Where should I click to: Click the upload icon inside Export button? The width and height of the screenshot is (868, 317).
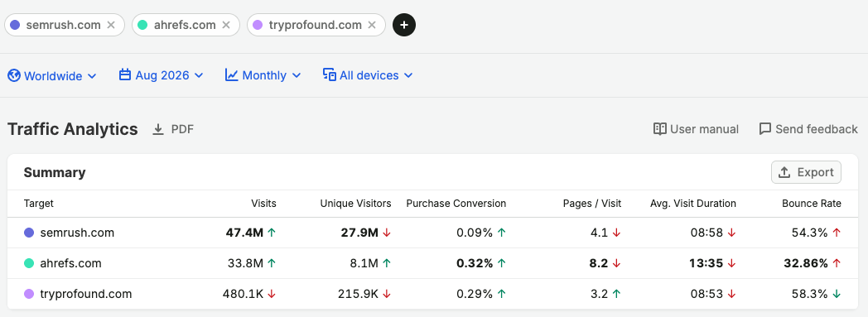[x=784, y=172]
